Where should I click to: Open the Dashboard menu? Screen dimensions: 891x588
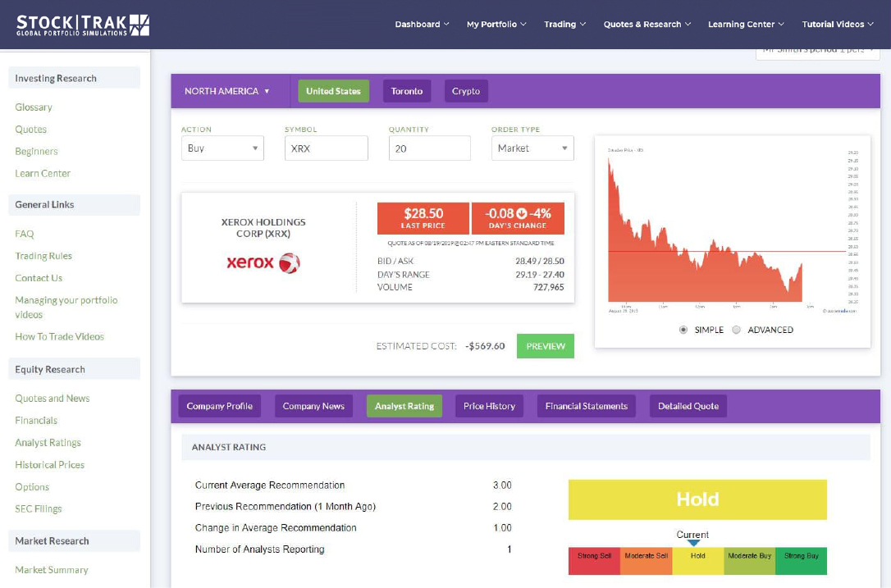(423, 25)
